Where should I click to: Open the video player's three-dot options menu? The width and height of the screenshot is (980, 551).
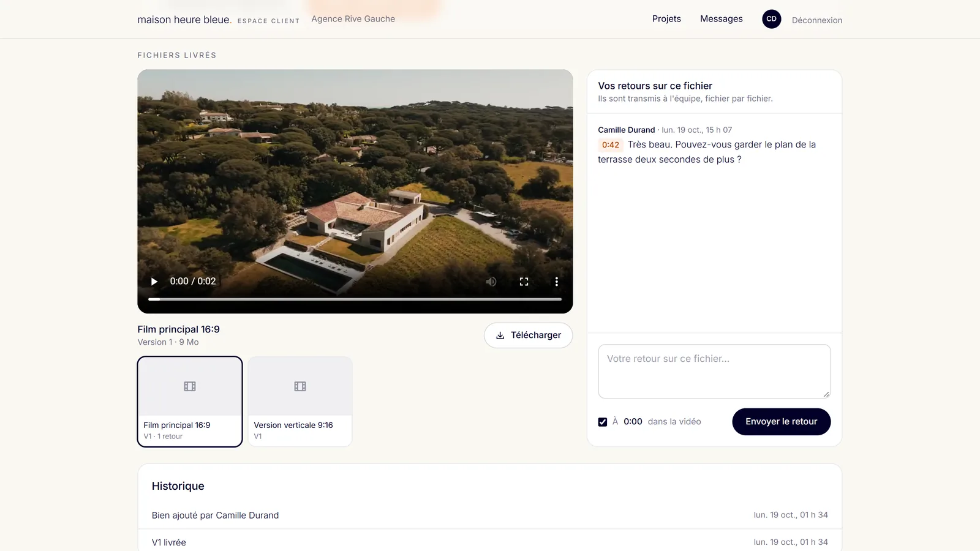tap(556, 282)
